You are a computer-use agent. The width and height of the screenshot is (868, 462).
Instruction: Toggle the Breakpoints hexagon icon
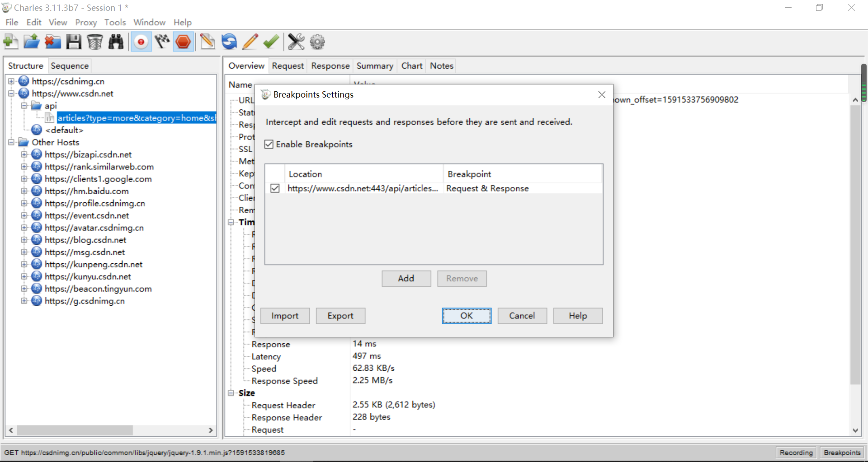tap(183, 42)
